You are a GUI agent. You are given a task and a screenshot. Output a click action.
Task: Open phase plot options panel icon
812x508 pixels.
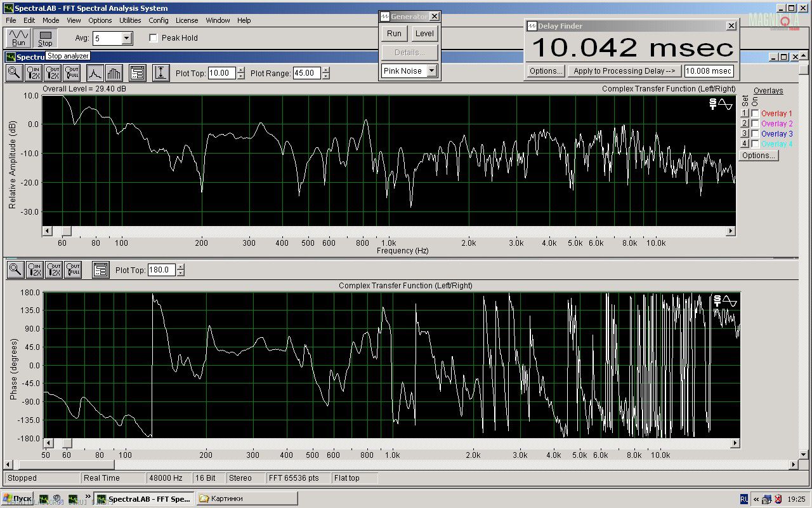tap(101, 270)
